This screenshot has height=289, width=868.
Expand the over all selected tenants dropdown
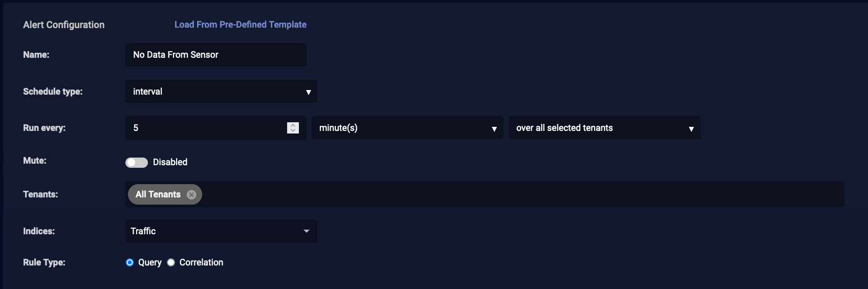point(604,128)
